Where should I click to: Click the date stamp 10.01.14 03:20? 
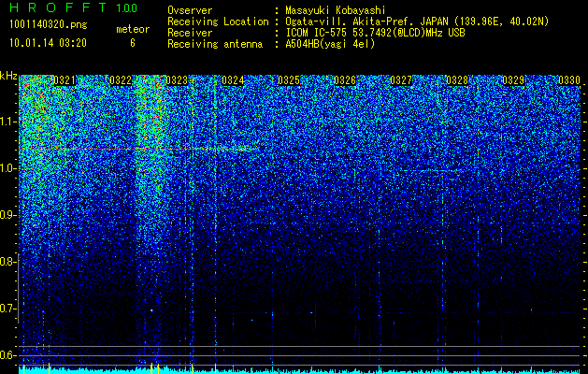click(x=48, y=43)
